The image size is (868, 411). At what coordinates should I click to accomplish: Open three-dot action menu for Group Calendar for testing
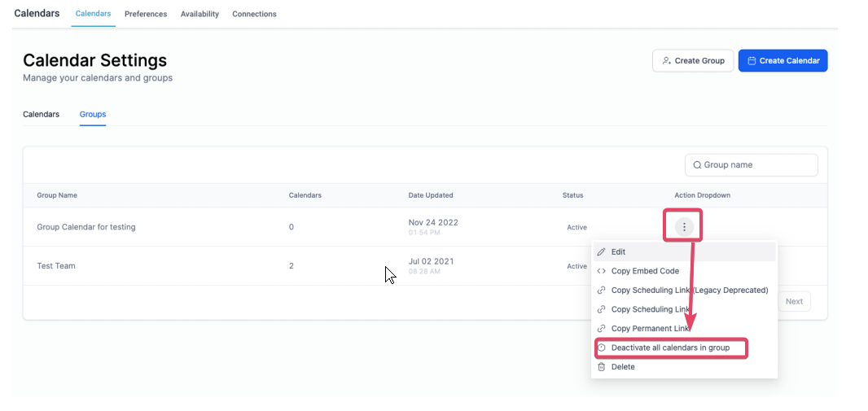click(684, 227)
